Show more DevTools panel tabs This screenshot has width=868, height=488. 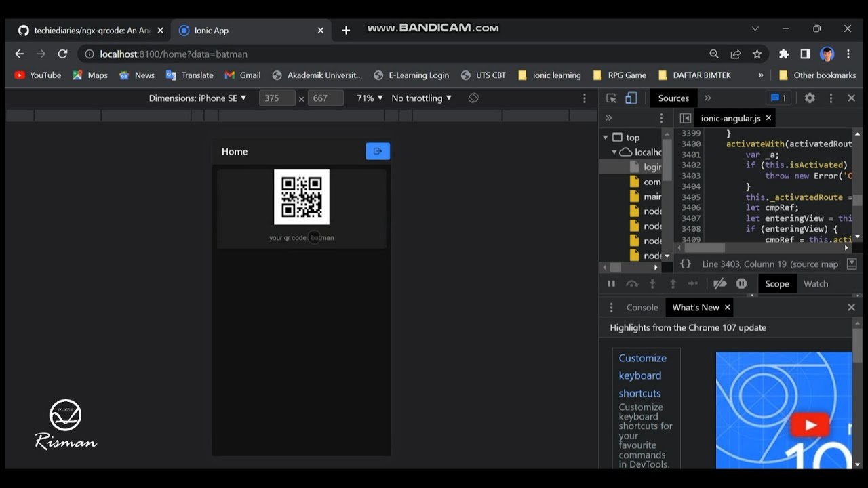click(x=708, y=98)
